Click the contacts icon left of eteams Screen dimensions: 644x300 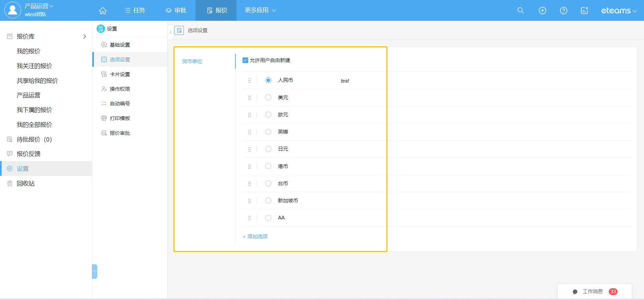pos(584,11)
